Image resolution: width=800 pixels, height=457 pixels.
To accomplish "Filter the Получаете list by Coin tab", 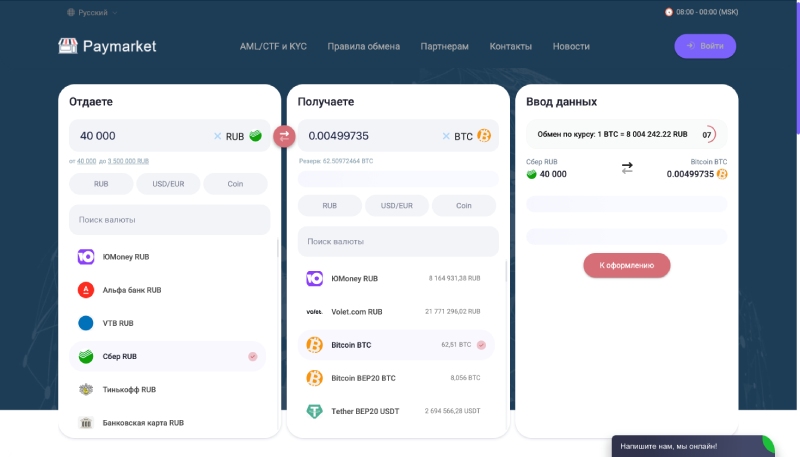I will point(464,206).
